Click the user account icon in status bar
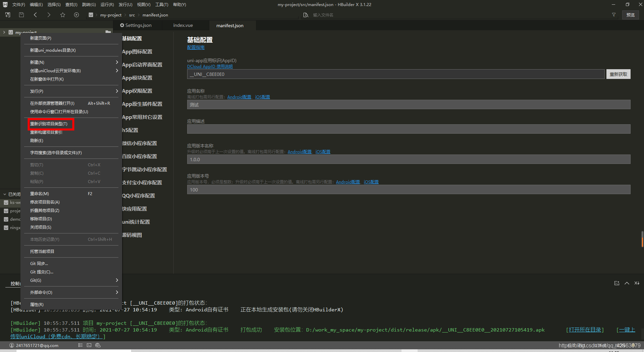 [x=12, y=345]
